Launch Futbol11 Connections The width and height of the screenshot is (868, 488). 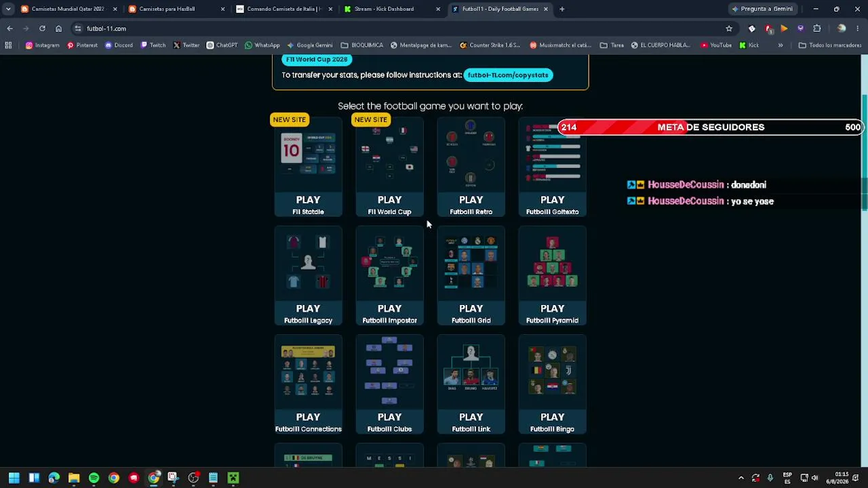coord(308,384)
